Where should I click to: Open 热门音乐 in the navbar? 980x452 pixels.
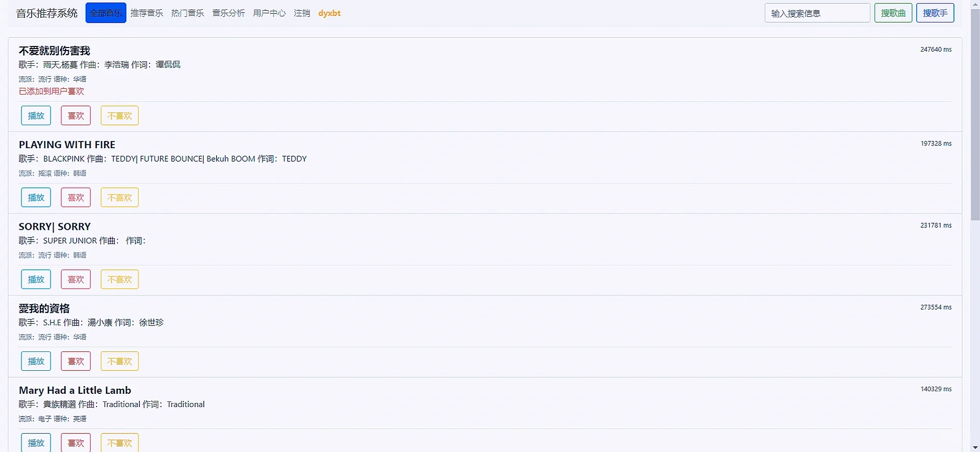187,13
